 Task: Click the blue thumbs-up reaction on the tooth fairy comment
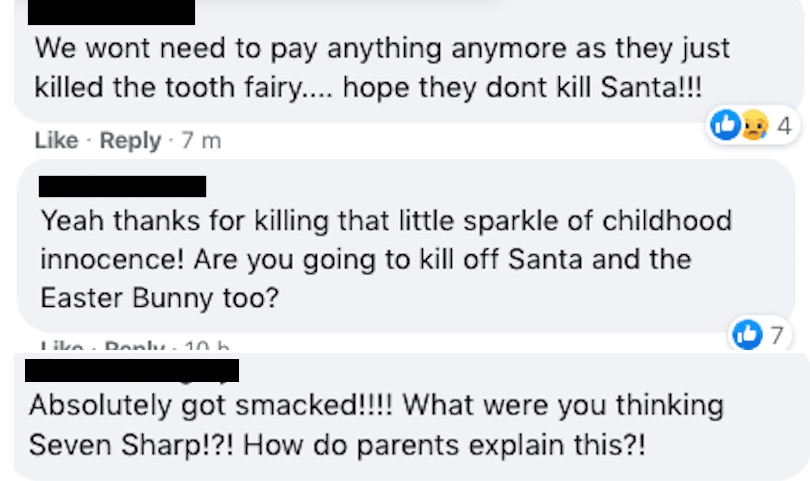(x=721, y=126)
